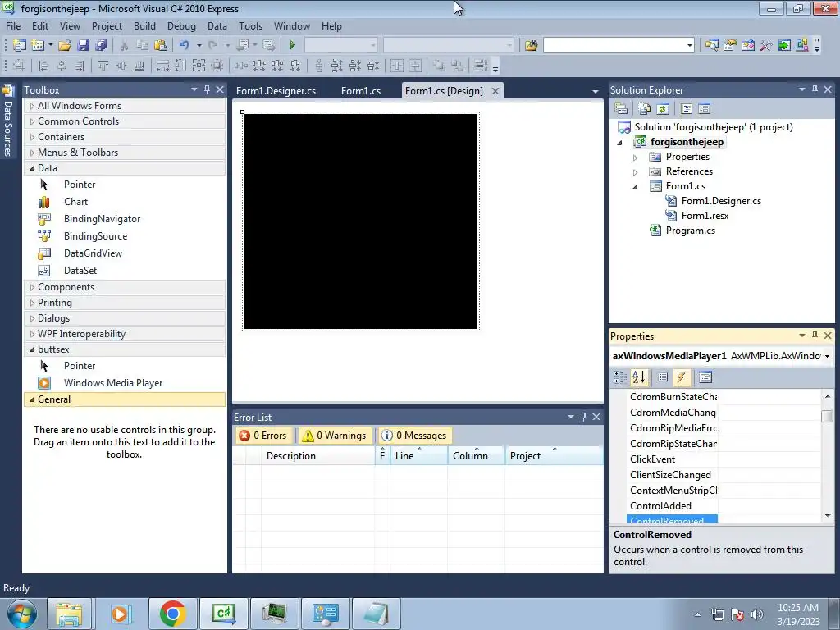
Task: Toggle auto-hide pin on Toolbox panel
Action: pos(207,89)
